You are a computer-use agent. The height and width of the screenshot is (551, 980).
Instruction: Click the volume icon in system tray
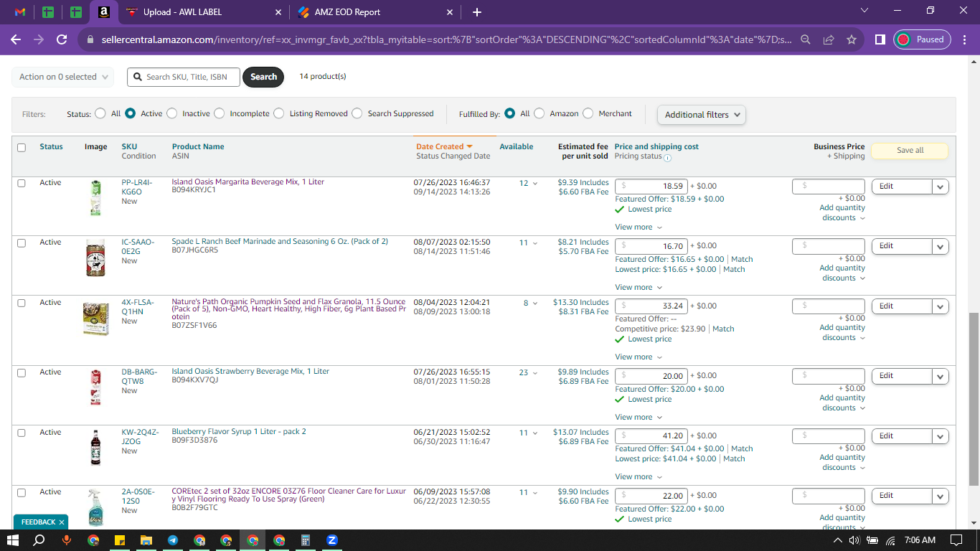854,540
